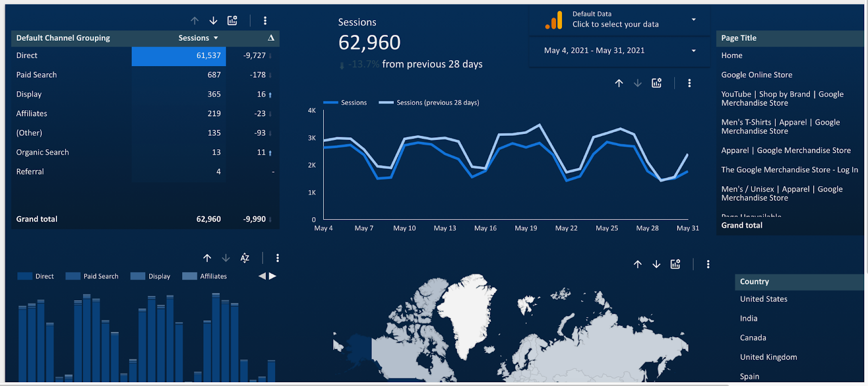Click drill down arrow above world map
The image size is (868, 386).
pyautogui.click(x=656, y=264)
